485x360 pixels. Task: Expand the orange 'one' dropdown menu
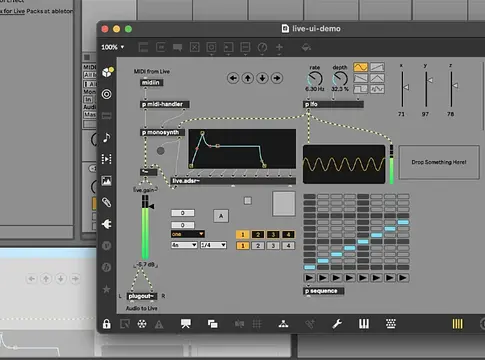188,234
